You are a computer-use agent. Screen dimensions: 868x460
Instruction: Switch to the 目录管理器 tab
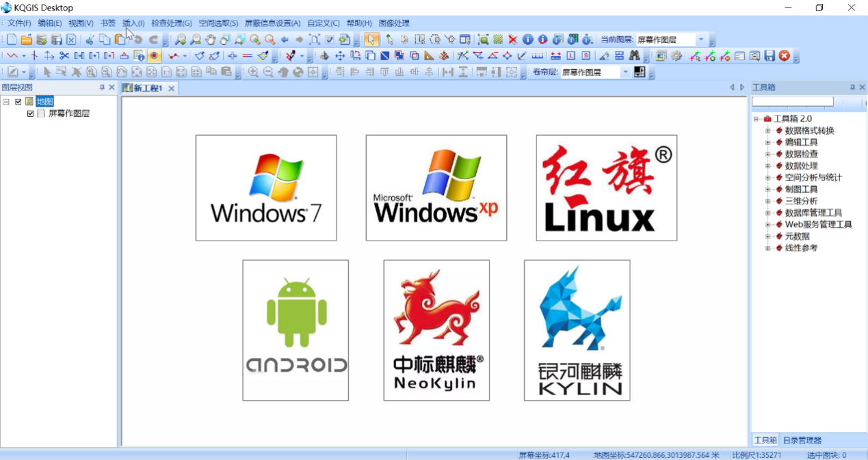click(x=802, y=440)
